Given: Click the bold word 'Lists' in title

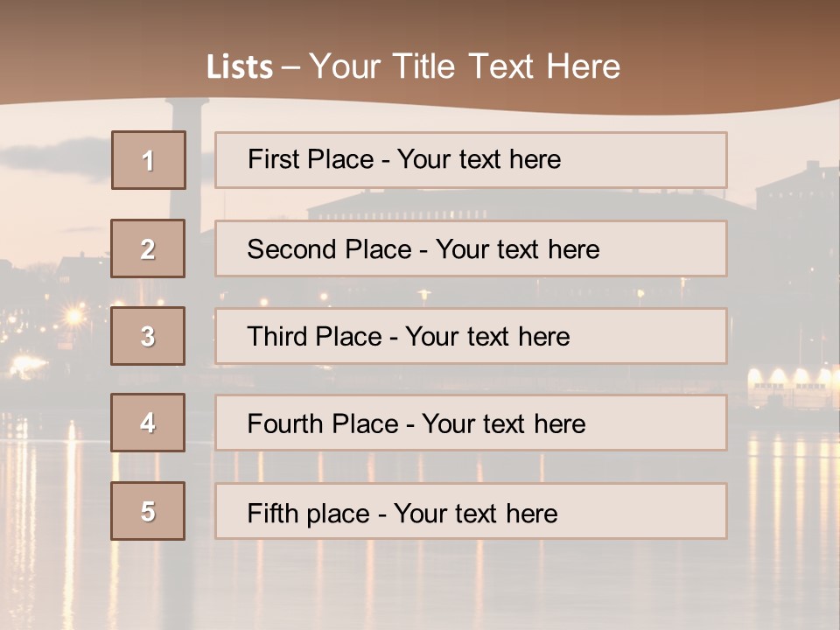Looking at the screenshot, I should (240, 66).
